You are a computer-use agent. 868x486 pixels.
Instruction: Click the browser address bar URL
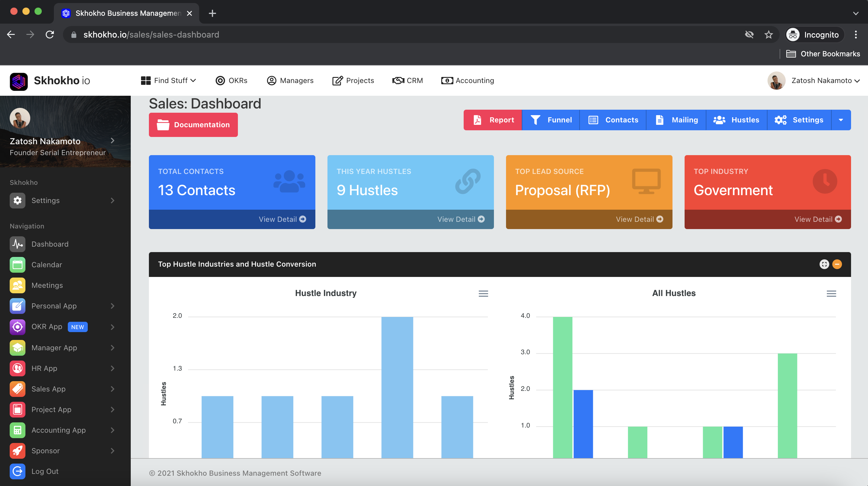151,35
